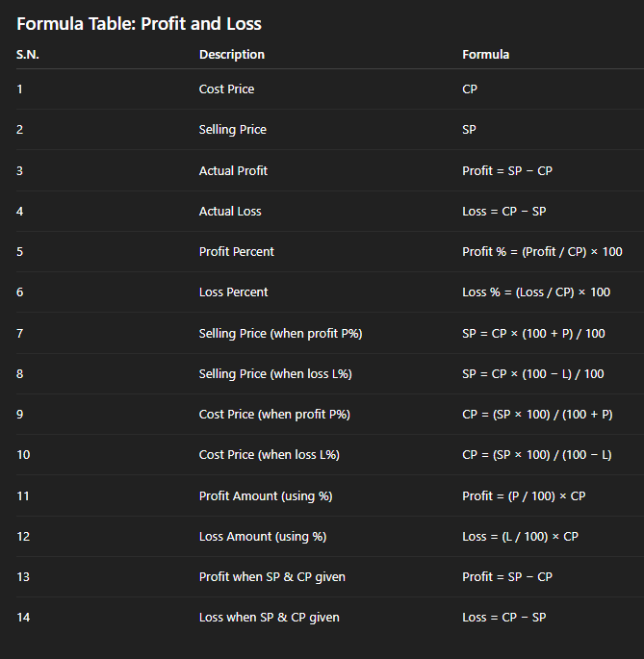Select the 'Description' column header
Image resolution: width=644 pixels, height=659 pixels.
[231, 55]
